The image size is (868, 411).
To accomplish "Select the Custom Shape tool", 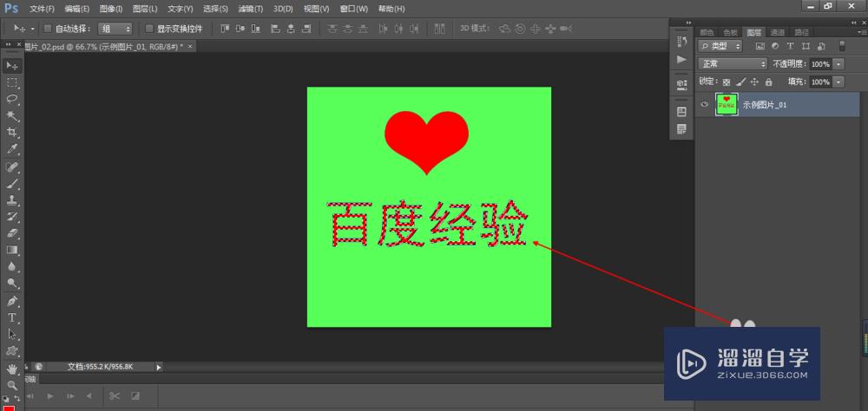I will point(11,351).
